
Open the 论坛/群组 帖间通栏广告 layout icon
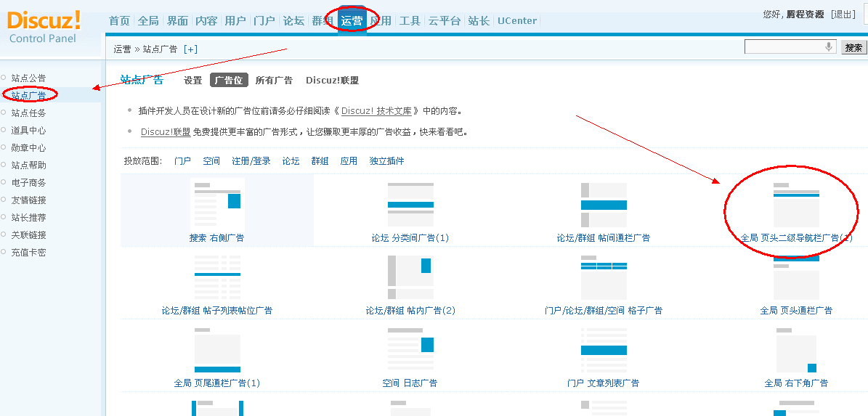604,205
